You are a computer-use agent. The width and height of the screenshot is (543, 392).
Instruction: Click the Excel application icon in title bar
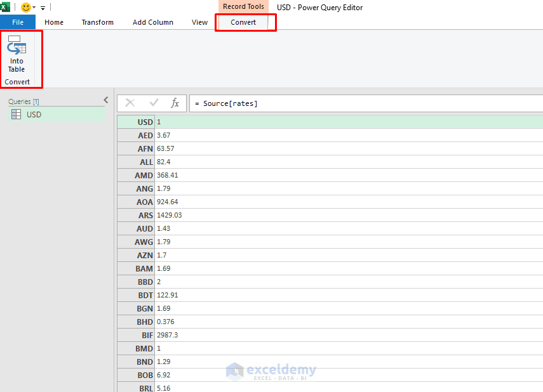(5, 7)
